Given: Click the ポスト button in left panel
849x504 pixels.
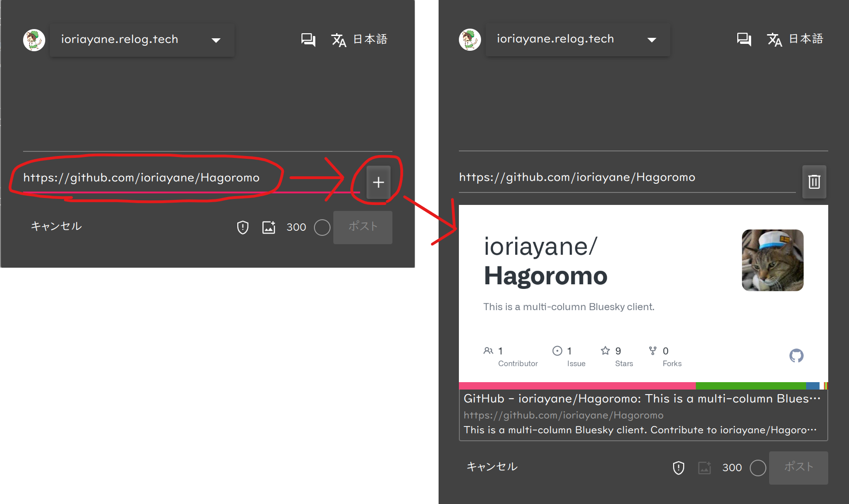Looking at the screenshot, I should pyautogui.click(x=363, y=227).
